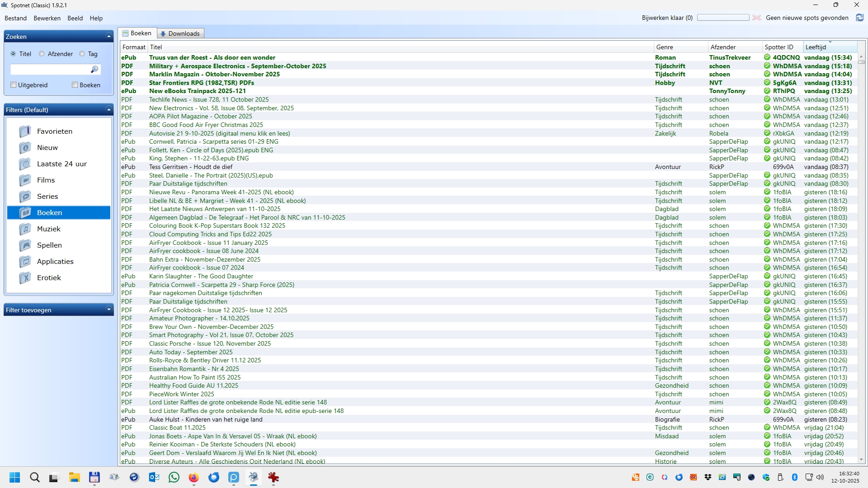Viewport: 868px width, 488px height.
Task: Switch to the Downloads tab
Action: point(180,33)
